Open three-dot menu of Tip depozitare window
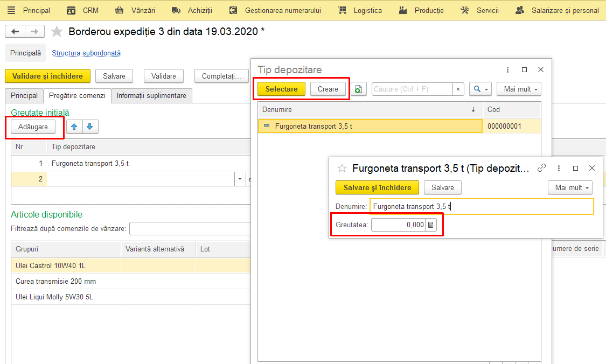The height and width of the screenshot is (364, 606). click(507, 69)
